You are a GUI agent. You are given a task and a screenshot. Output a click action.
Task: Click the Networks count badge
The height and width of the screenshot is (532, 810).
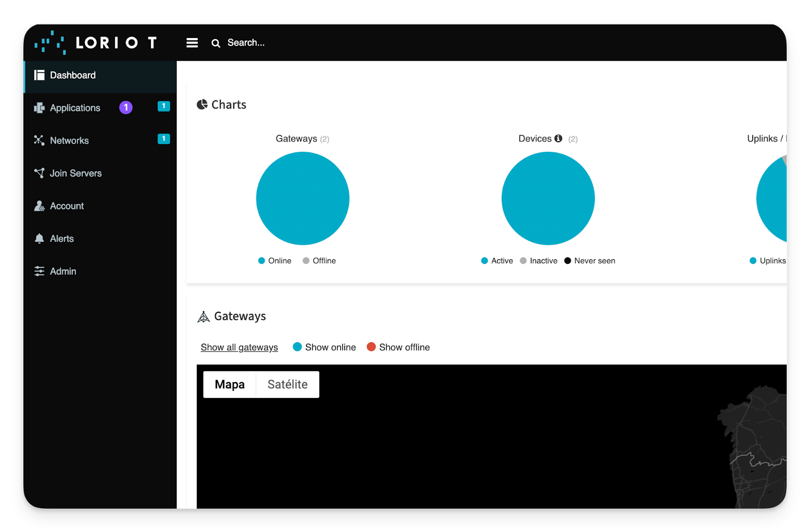pos(164,139)
